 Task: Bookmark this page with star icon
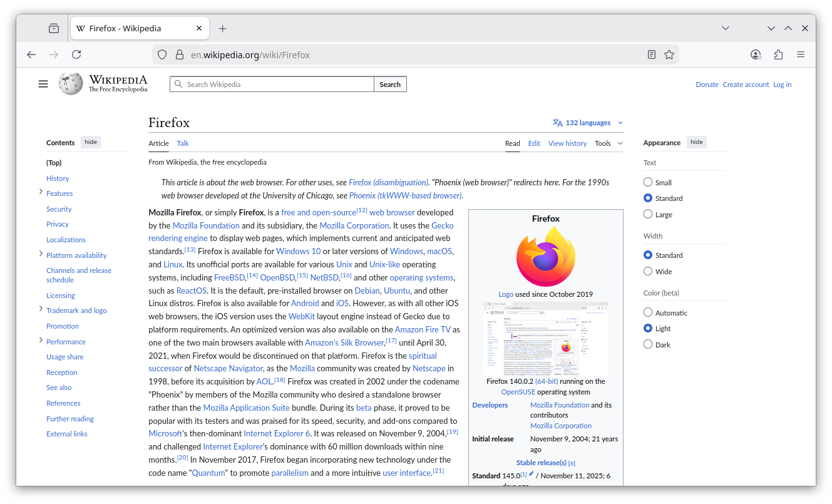coord(669,54)
